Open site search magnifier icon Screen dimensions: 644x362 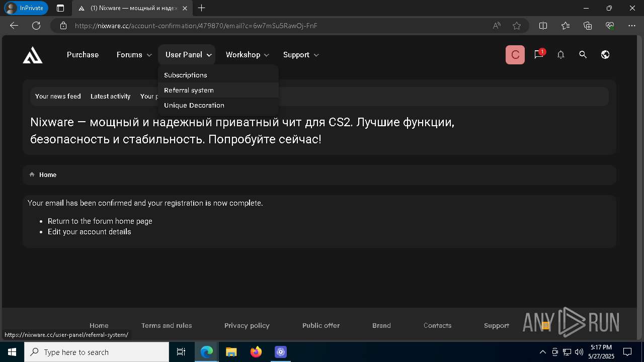[583, 55]
